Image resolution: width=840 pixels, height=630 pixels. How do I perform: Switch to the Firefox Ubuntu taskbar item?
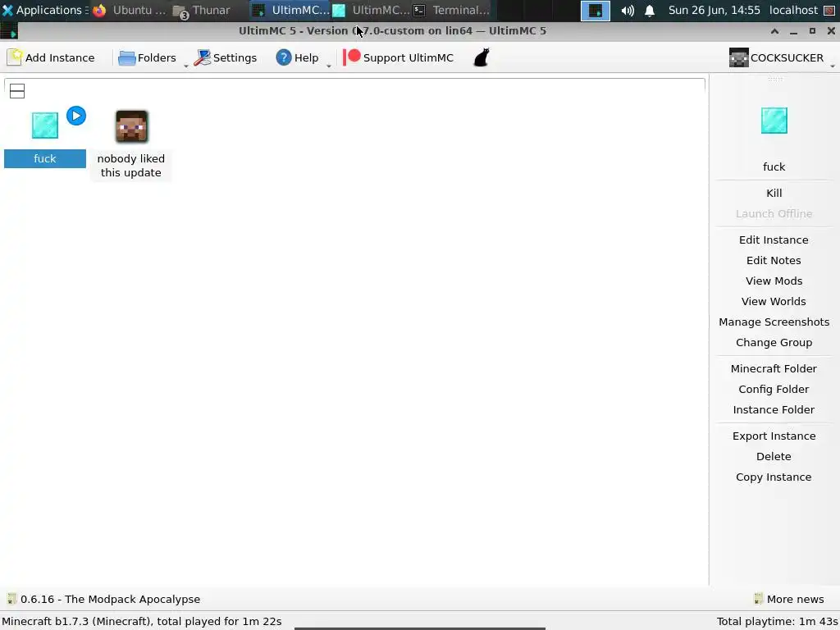pyautogui.click(x=130, y=10)
